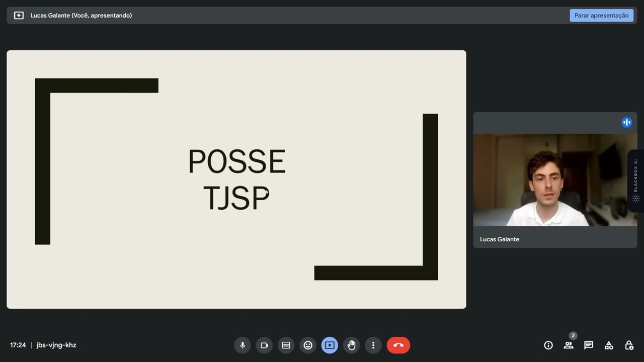Screen dimensions: 644x362
Task: Click the presenting screen icon in banner
Action: [19, 16]
